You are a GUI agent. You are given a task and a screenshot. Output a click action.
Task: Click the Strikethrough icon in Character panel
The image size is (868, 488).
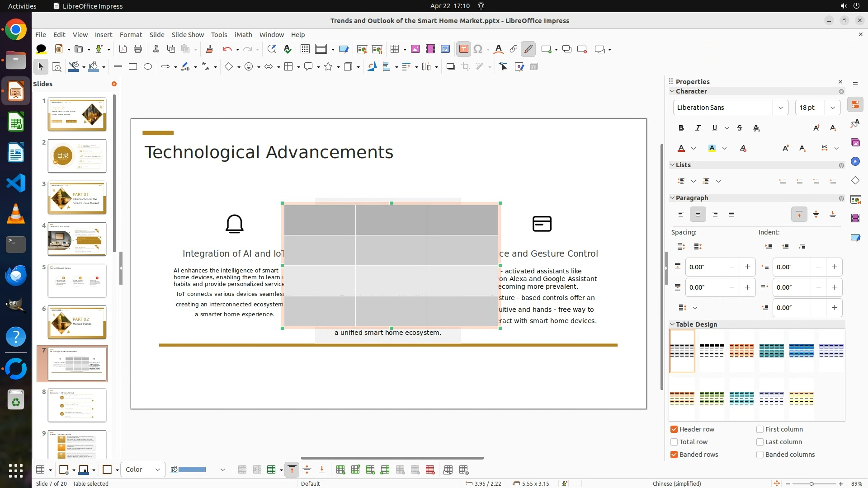(x=740, y=128)
